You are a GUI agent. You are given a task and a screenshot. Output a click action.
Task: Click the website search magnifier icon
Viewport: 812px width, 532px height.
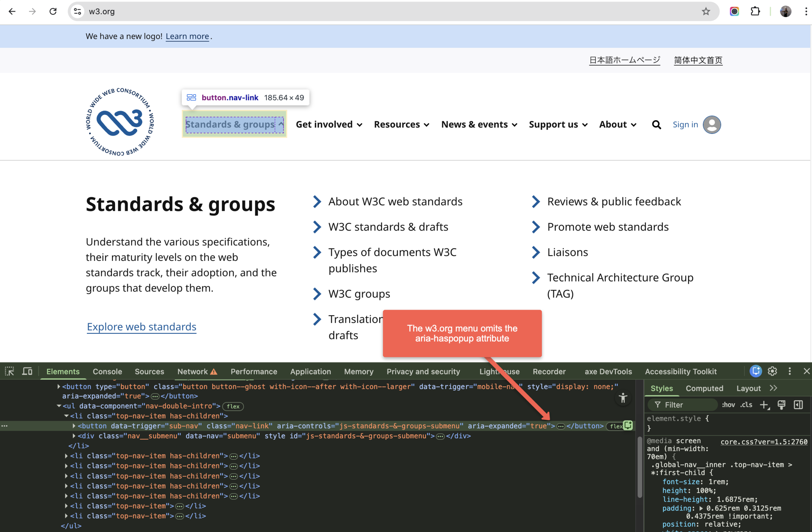pos(657,125)
